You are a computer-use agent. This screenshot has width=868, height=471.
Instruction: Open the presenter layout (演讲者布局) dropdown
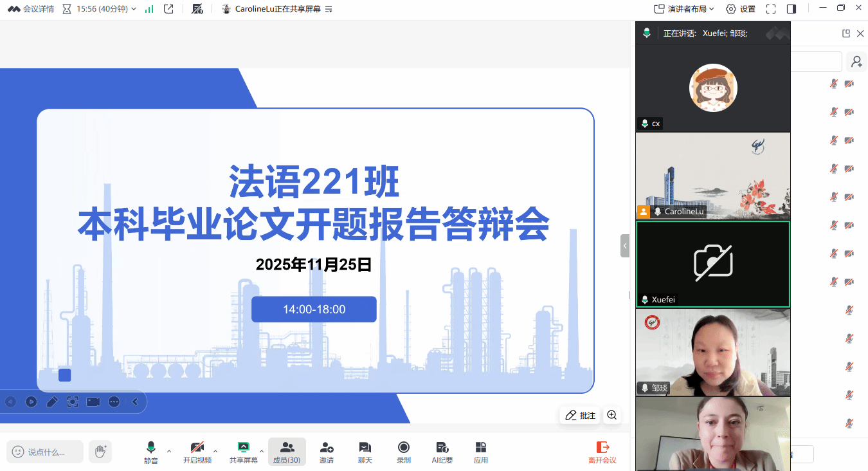tap(684, 9)
